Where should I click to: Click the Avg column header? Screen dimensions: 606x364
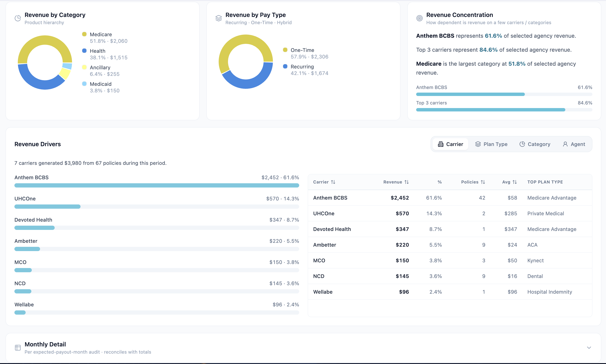510,182
